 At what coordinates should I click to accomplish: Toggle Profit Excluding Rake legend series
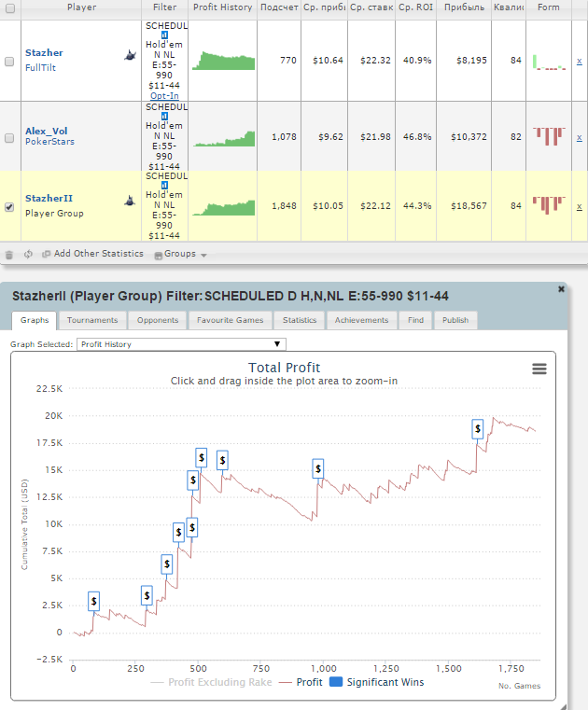[211, 682]
